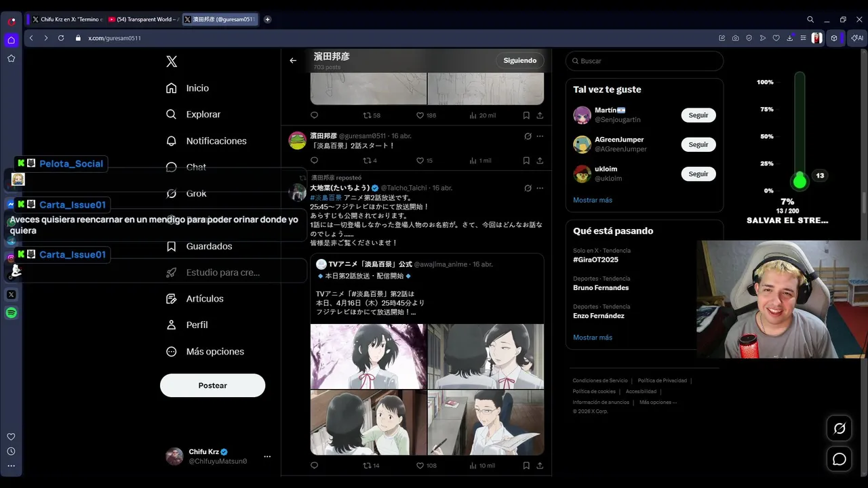Open the cherry blossom girl image
Viewport: 868px width, 488px height.
368,356
